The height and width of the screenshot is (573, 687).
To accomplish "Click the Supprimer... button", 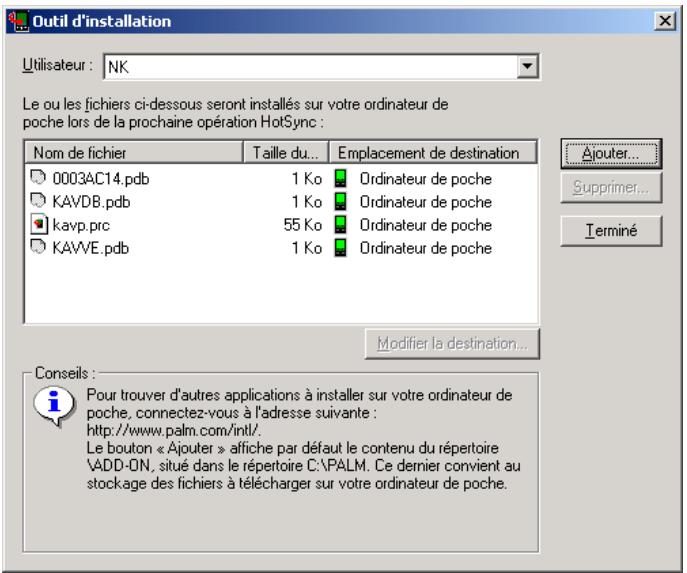I will [x=611, y=187].
